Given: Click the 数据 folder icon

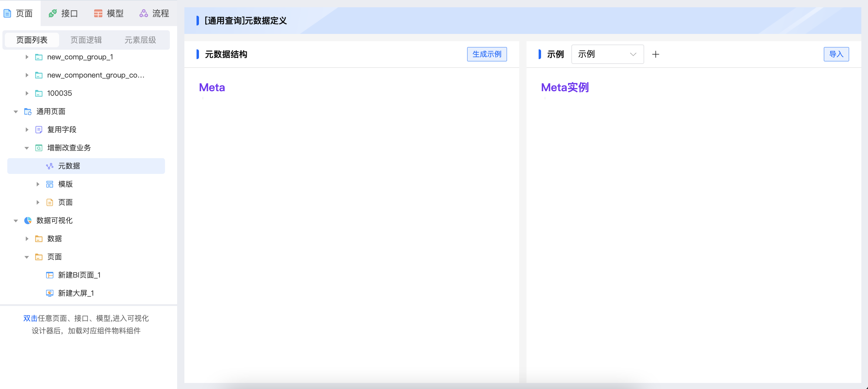Looking at the screenshot, I should pos(39,239).
